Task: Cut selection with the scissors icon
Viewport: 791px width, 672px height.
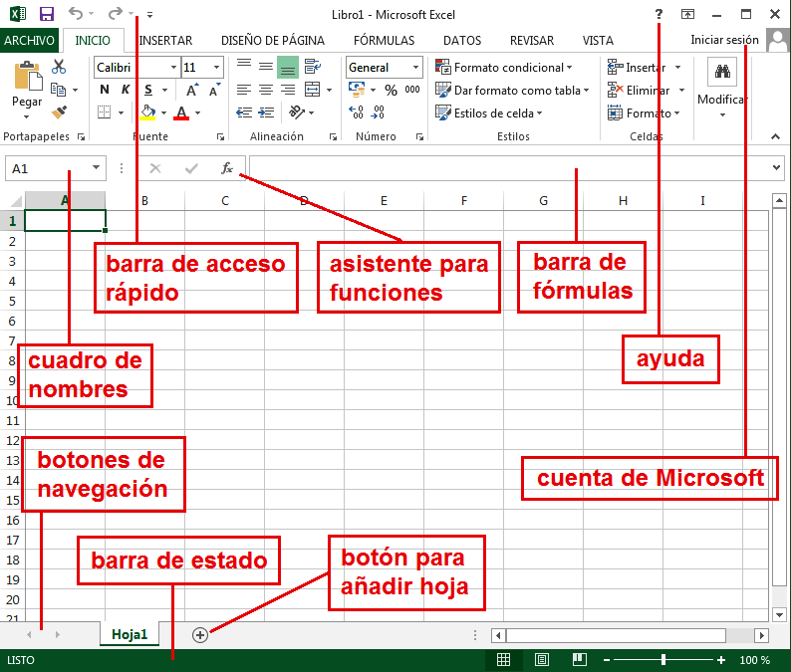Action: [59, 67]
